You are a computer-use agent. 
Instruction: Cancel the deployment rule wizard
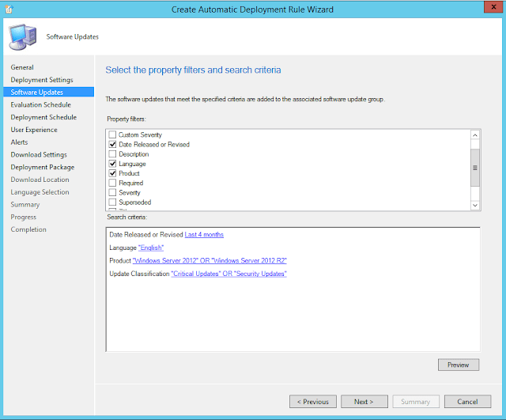point(473,401)
